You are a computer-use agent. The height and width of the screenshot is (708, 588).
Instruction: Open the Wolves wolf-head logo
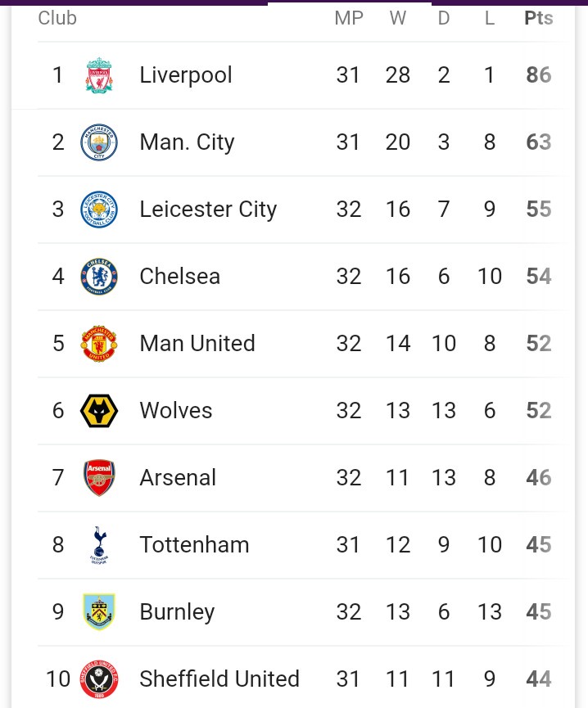(99, 411)
